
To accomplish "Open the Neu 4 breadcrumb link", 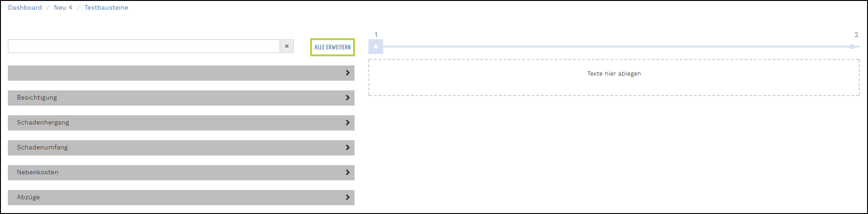I will click(x=63, y=8).
